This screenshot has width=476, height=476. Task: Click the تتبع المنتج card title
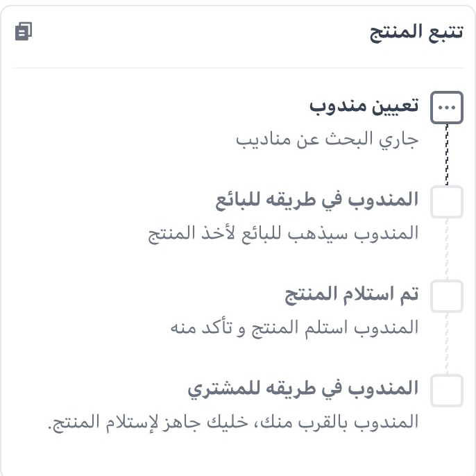click(416, 33)
